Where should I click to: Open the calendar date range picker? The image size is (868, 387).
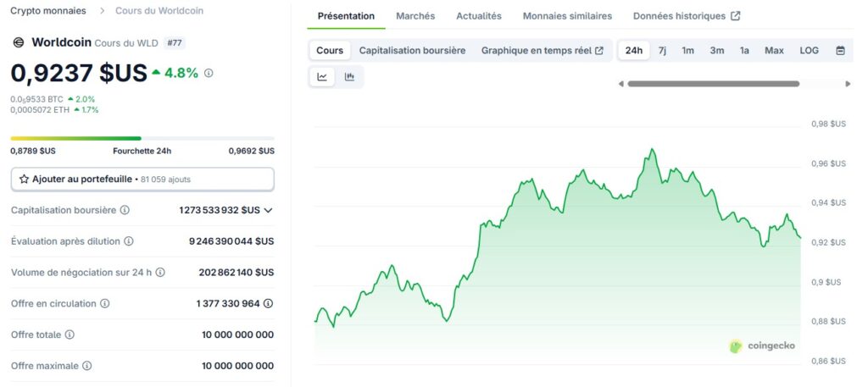click(x=840, y=51)
